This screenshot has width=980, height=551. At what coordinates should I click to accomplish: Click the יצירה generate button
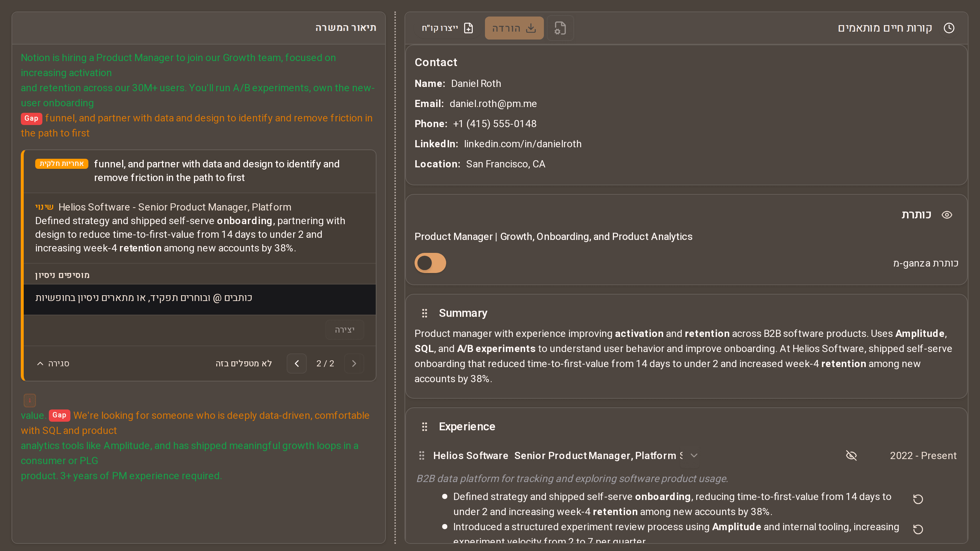345,330
